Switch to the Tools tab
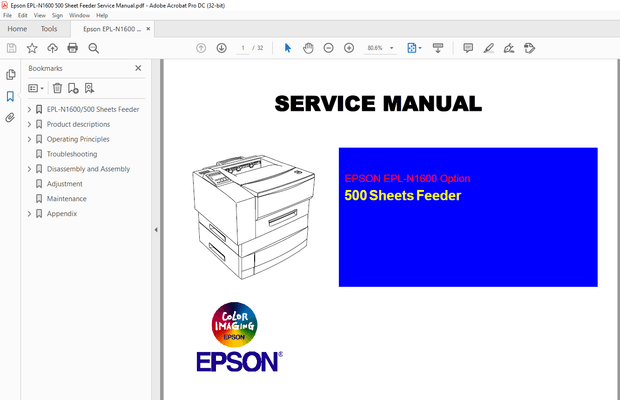 pyautogui.click(x=49, y=29)
